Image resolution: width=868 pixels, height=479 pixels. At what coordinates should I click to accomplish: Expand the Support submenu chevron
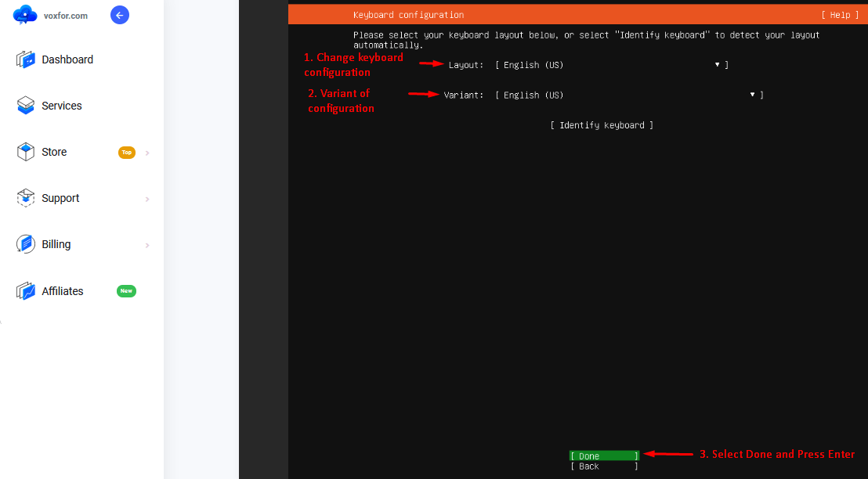pyautogui.click(x=147, y=198)
